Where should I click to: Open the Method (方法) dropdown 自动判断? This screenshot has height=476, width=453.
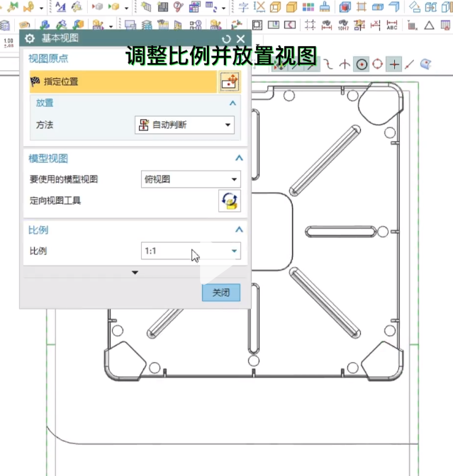click(x=184, y=125)
